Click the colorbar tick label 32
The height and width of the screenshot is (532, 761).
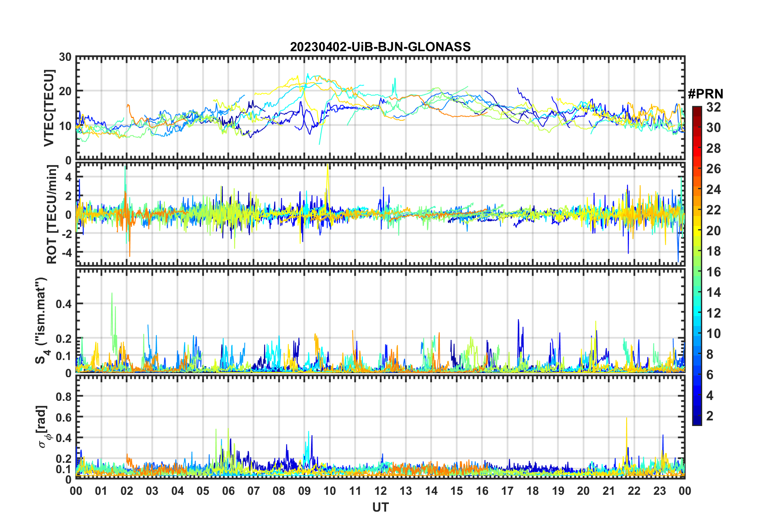(x=713, y=107)
